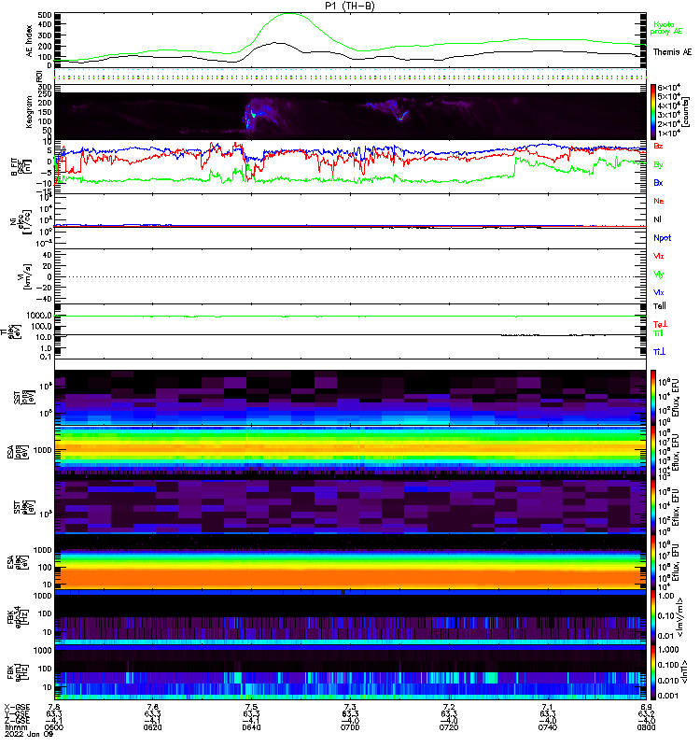Click the "0800" time tick label
The height and width of the screenshot is (747, 700).
click(646, 727)
